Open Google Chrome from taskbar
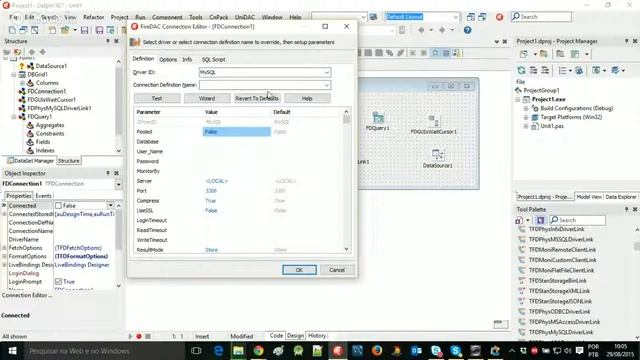Screen dimensions: 640x360 [258, 351]
